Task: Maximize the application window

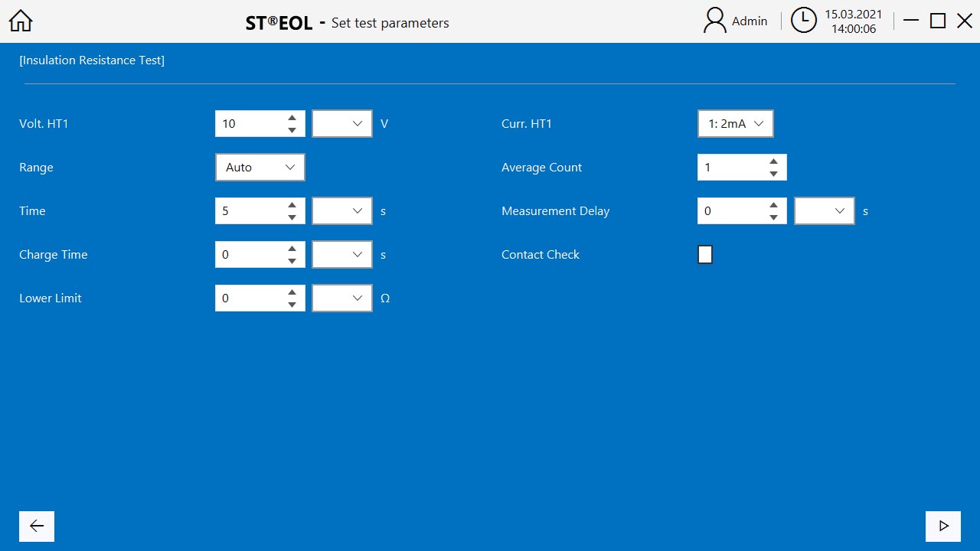Action: pos(938,21)
